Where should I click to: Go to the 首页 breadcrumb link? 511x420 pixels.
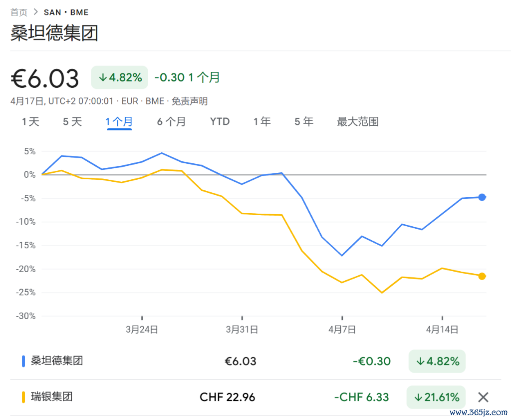(19, 12)
